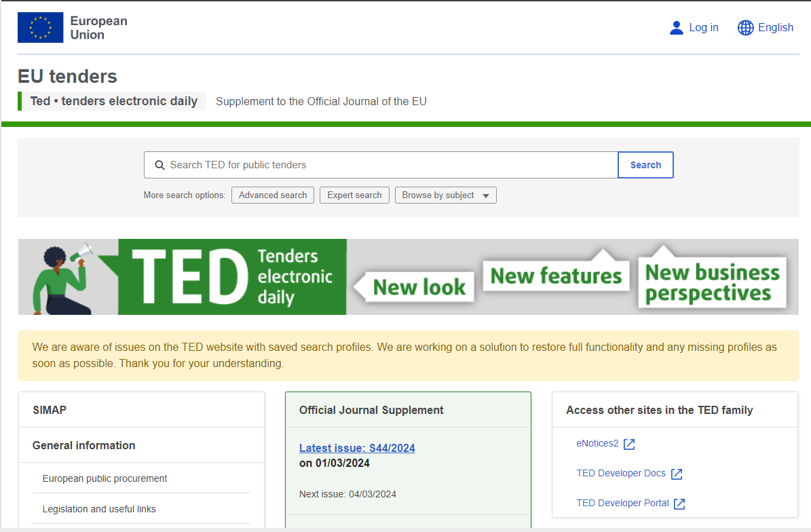The height and width of the screenshot is (532, 811).
Task: Click the globe language icon
Action: point(745,27)
